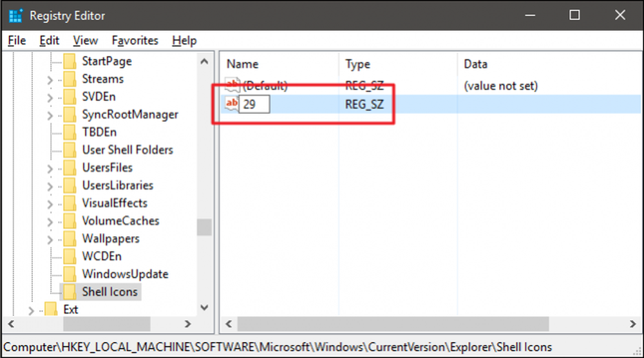Open the View menu
This screenshot has height=358, width=644.
tap(86, 41)
